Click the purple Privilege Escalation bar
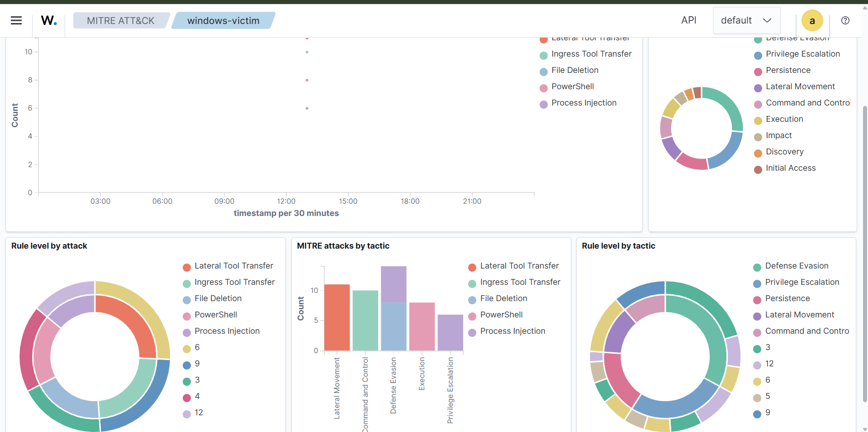Viewport: 868px width, 432px height. tap(451, 332)
